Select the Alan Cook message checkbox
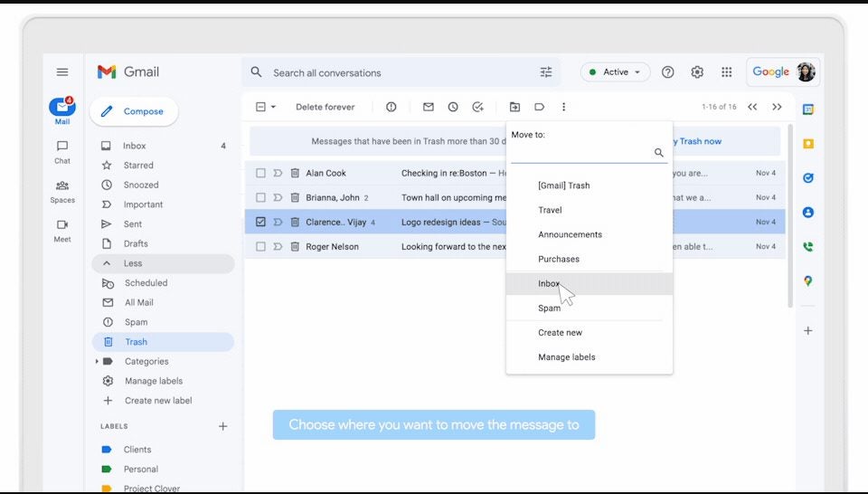The width and height of the screenshot is (868, 494). pos(260,174)
